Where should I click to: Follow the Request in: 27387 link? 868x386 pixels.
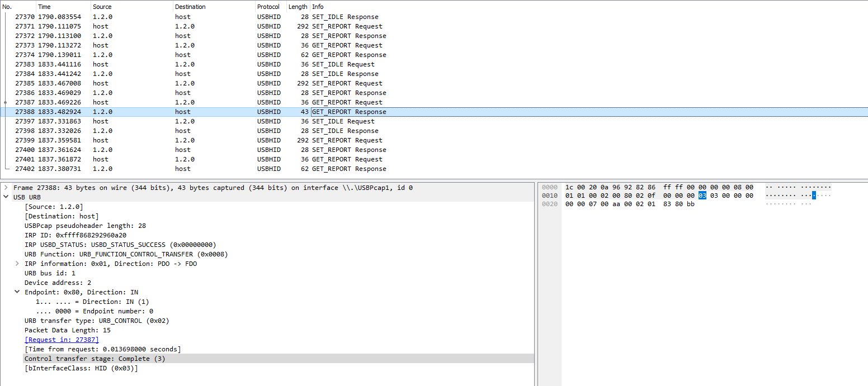tap(62, 340)
